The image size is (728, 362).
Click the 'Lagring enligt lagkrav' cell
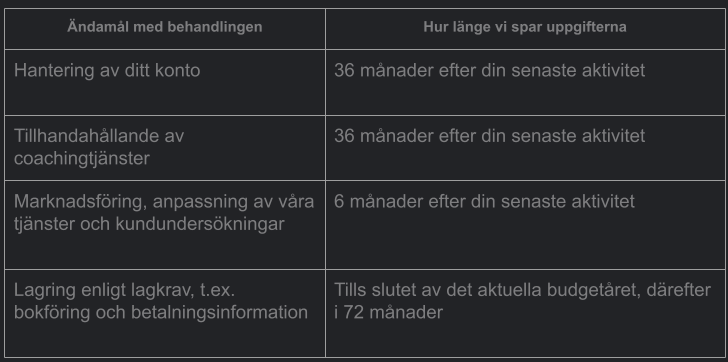[165, 313]
